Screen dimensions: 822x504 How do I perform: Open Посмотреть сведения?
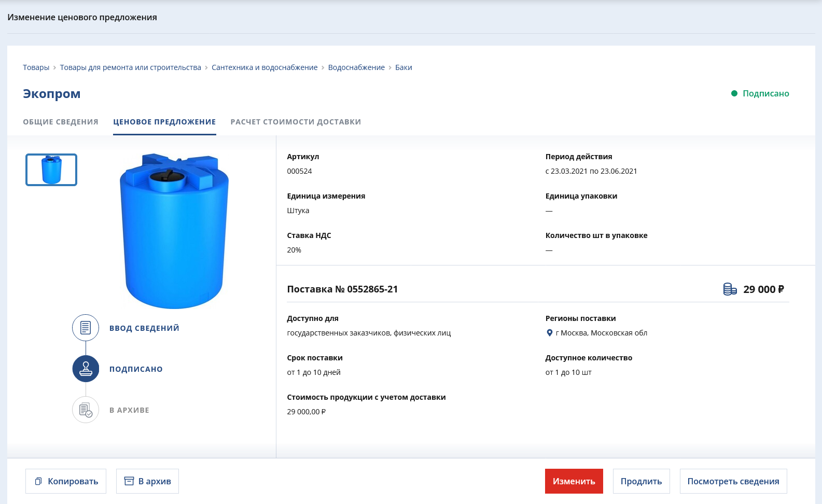[x=733, y=481]
